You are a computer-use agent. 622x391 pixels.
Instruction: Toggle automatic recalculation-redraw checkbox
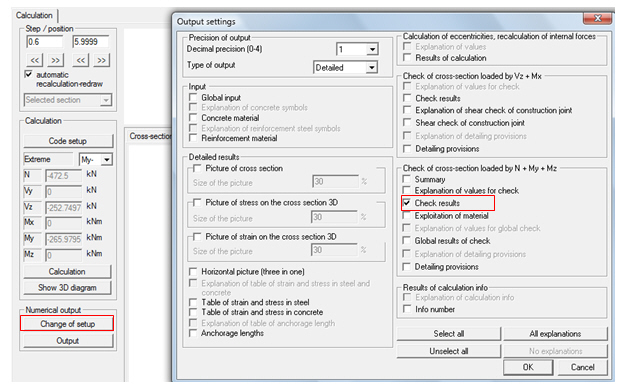29,74
